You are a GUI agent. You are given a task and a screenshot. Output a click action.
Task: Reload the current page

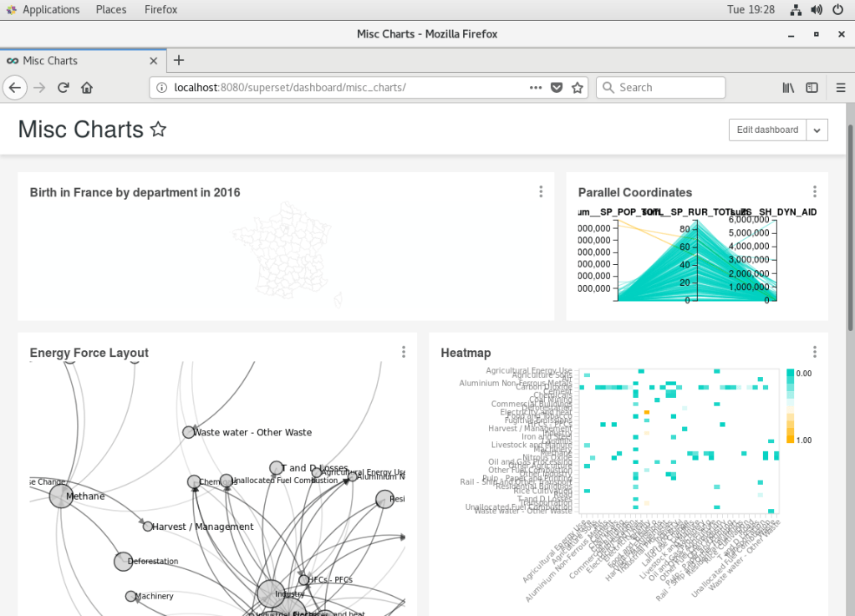click(x=64, y=88)
